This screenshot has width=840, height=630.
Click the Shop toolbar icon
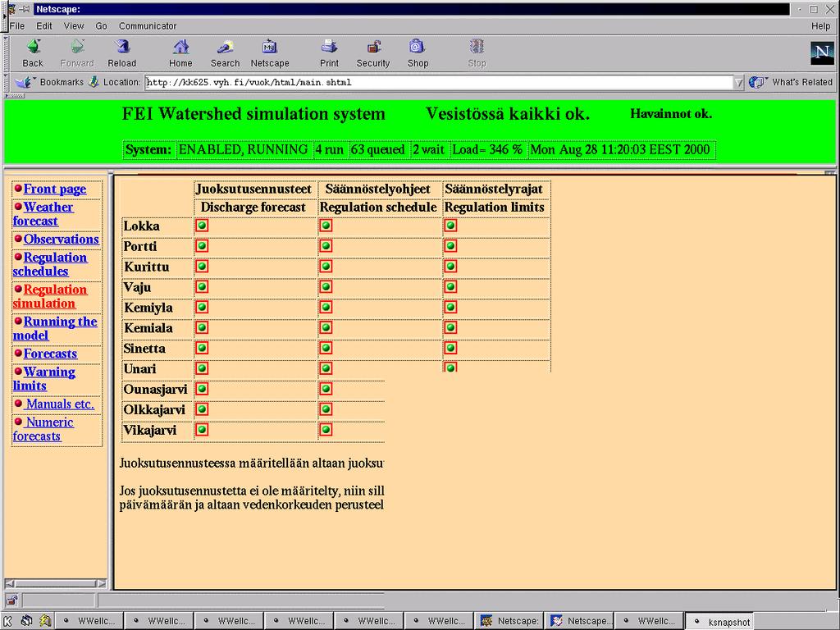(418, 47)
